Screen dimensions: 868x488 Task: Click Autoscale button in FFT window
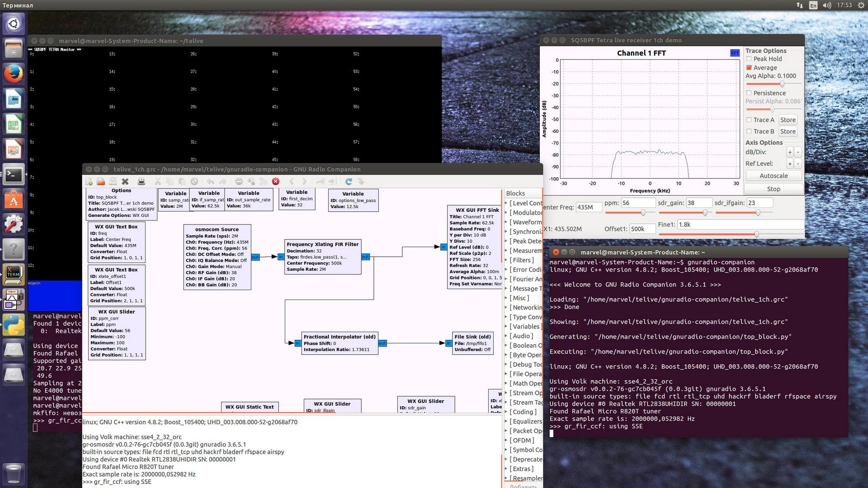tap(774, 176)
